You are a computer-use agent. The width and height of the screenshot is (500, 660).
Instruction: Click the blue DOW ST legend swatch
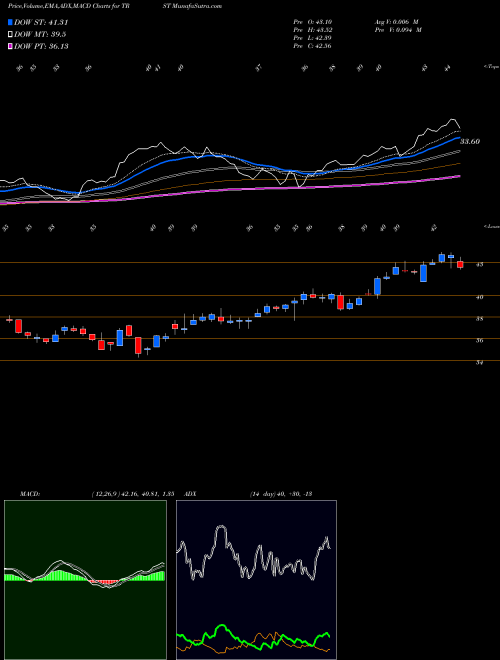(x=10, y=22)
